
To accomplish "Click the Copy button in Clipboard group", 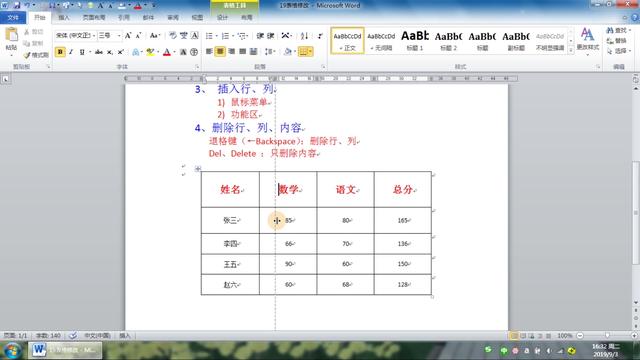I will click(x=34, y=43).
